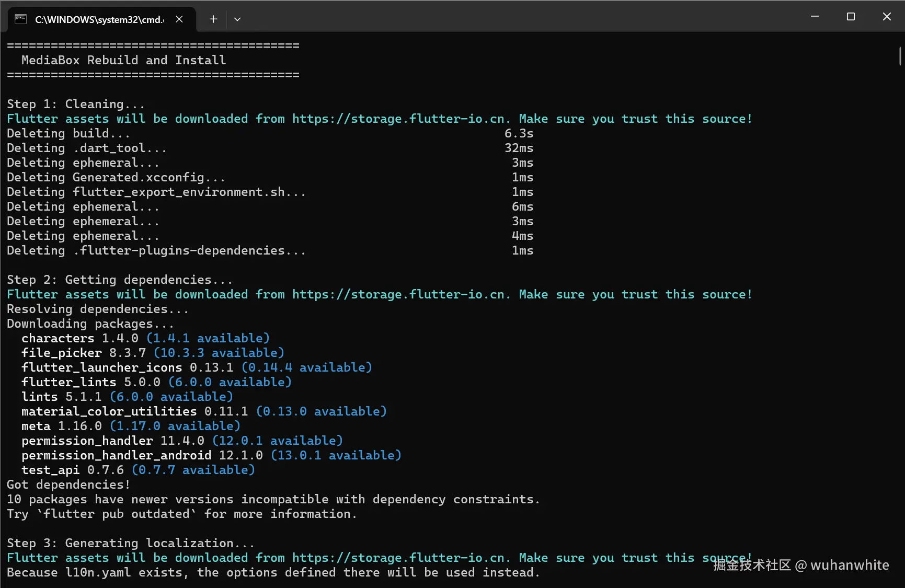Screen dimensions: 905x588
Task: Click the "(13.0.1 available)" version note
Action: [x=336, y=455]
